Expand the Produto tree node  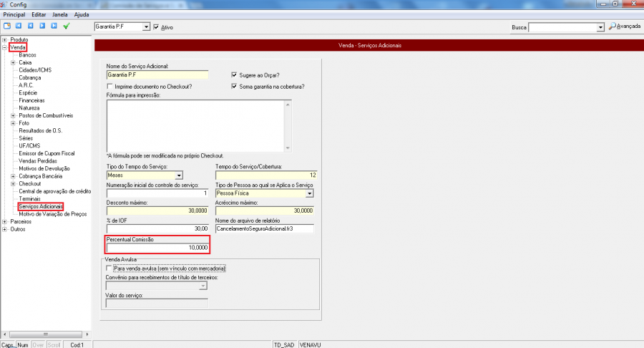click(x=4, y=40)
